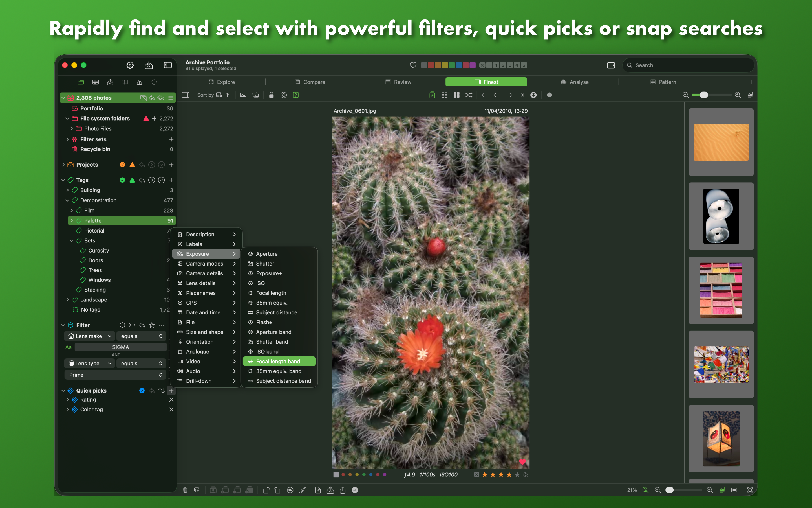Open the Date and time submenu
Image resolution: width=812 pixels, height=508 pixels.
[206, 312]
